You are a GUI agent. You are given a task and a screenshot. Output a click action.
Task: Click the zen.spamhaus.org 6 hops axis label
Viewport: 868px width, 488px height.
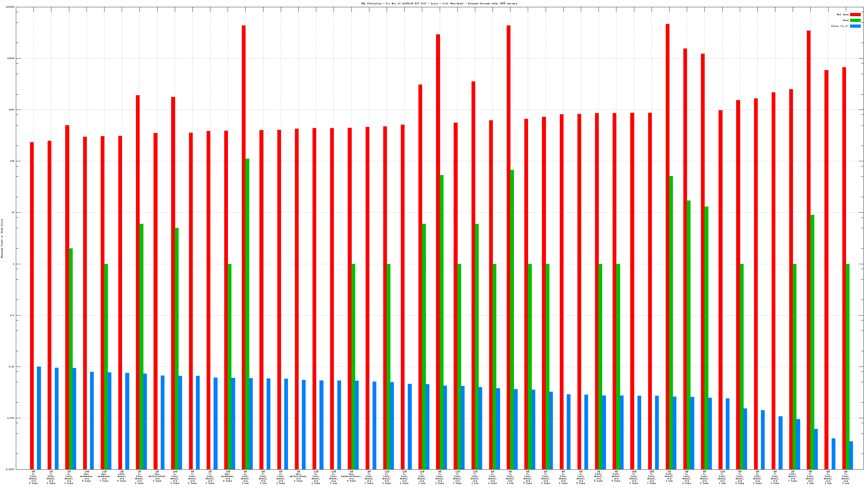(x=228, y=476)
